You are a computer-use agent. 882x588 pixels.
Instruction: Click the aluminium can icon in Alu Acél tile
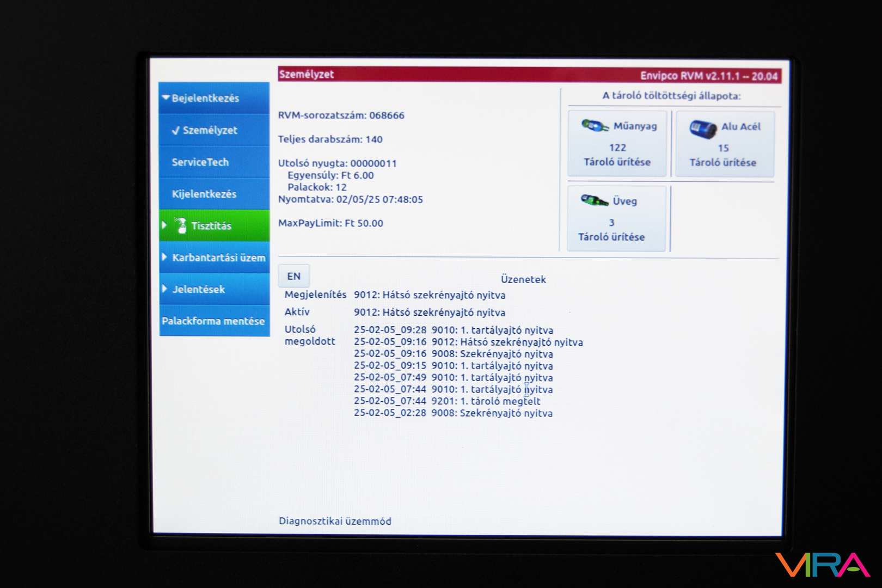tap(702, 129)
